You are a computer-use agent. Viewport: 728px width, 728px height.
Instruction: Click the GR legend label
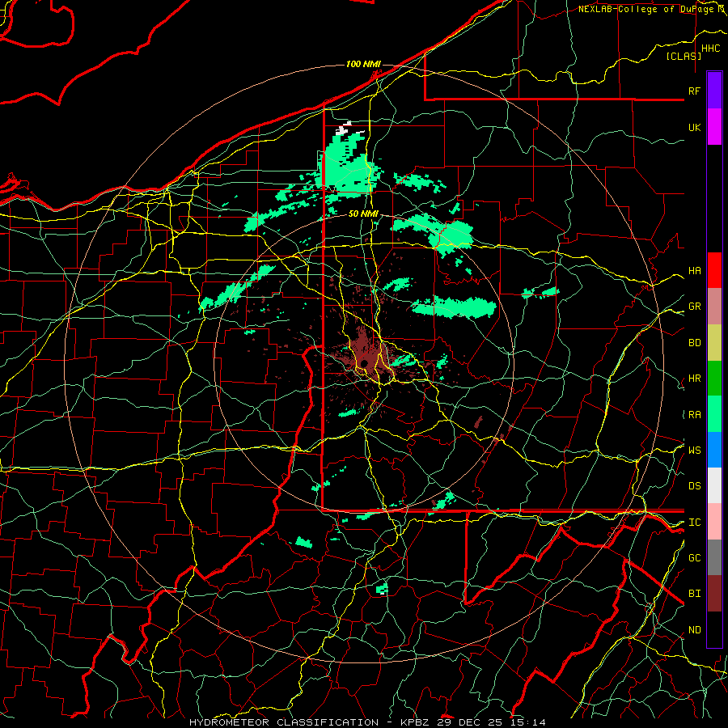[x=694, y=307]
